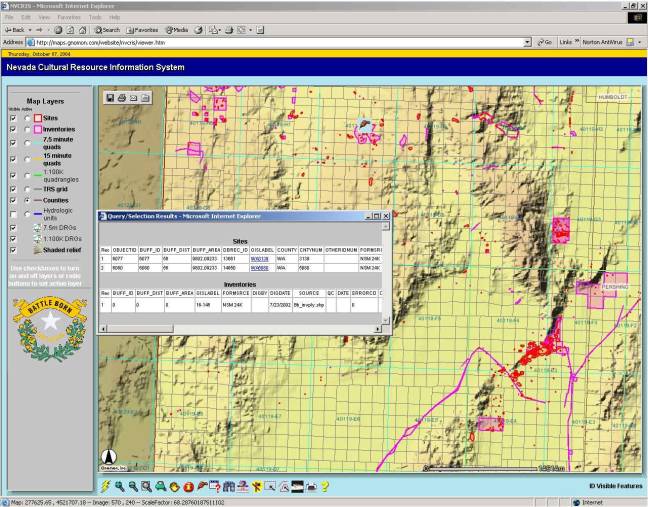Click the save icon on the map
The image size is (648, 507).
click(109, 98)
